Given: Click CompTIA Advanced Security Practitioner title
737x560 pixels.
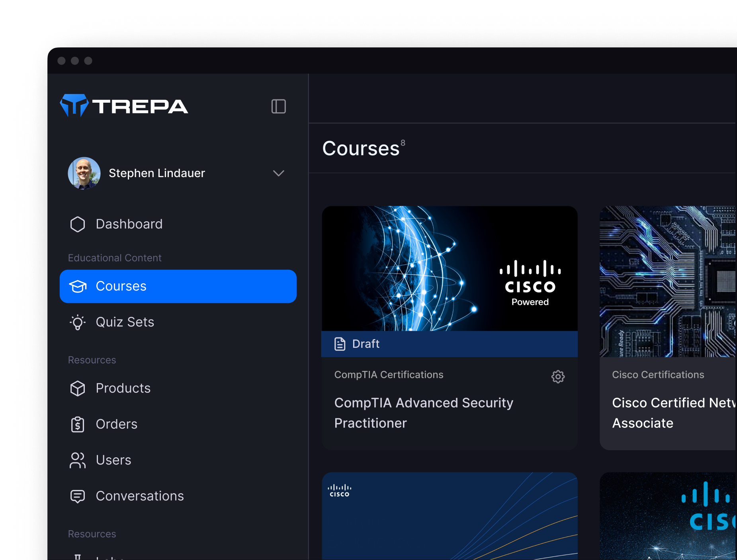Looking at the screenshot, I should [424, 413].
